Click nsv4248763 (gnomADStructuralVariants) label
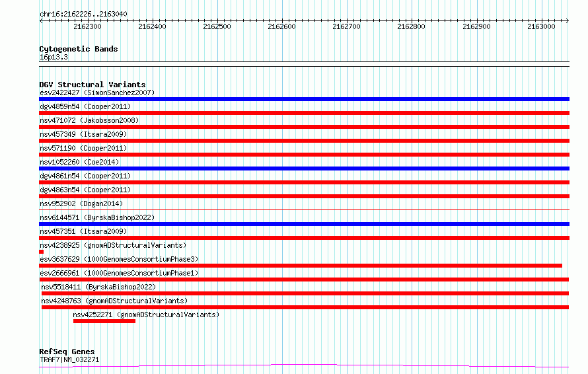Viewport: 588px width, 374px height. (114, 301)
